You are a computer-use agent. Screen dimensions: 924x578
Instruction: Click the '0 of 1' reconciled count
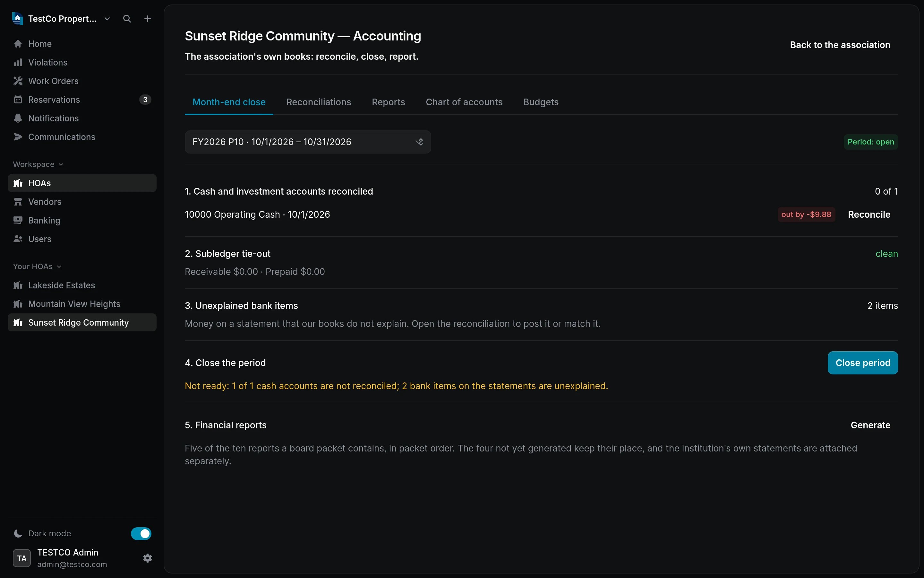click(886, 191)
